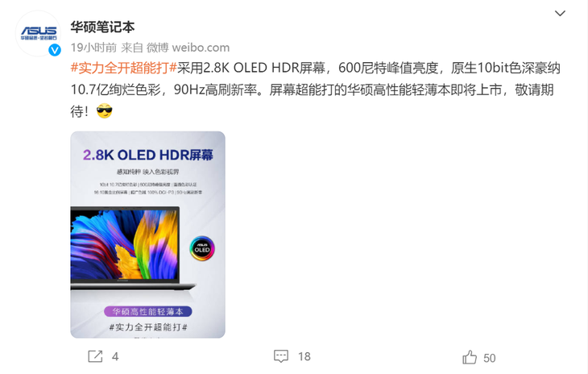Click the laptop screen picture in thumbnail

(x=125, y=244)
